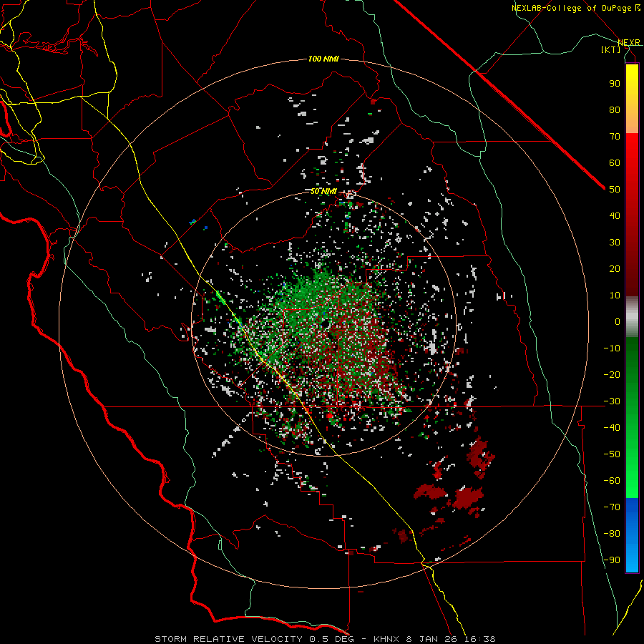
Task: Click the 90 value on the velocity scale
Action: [x=615, y=84]
